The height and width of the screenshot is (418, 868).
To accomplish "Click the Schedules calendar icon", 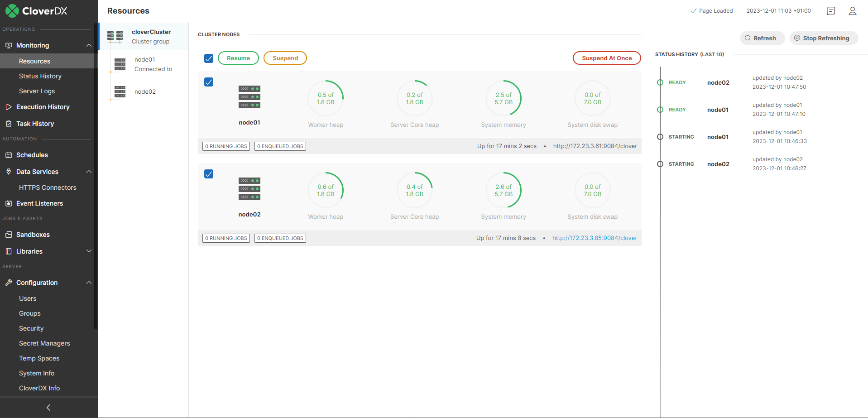I will [9, 155].
